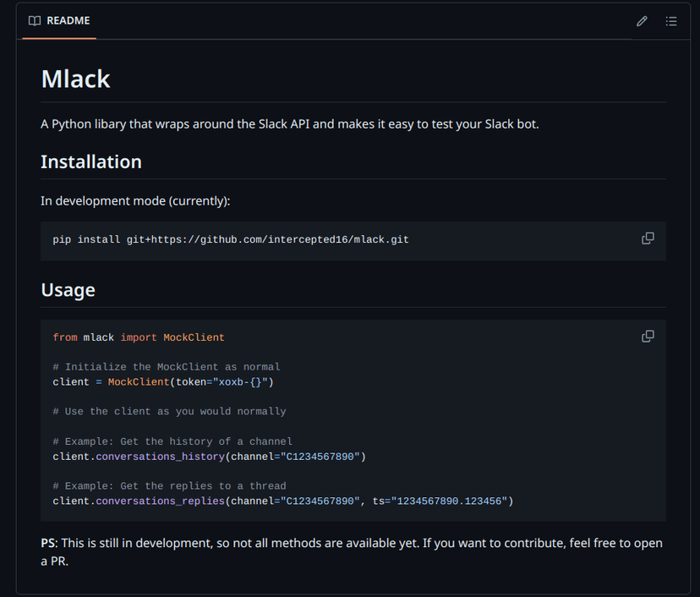Click the Mlack title heading
This screenshot has width=700, height=597.
[75, 79]
